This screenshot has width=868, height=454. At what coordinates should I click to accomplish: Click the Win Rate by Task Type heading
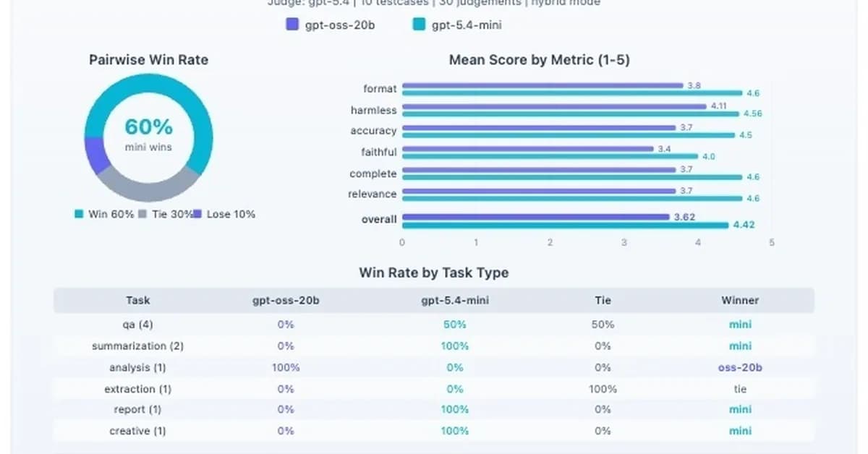tap(433, 273)
